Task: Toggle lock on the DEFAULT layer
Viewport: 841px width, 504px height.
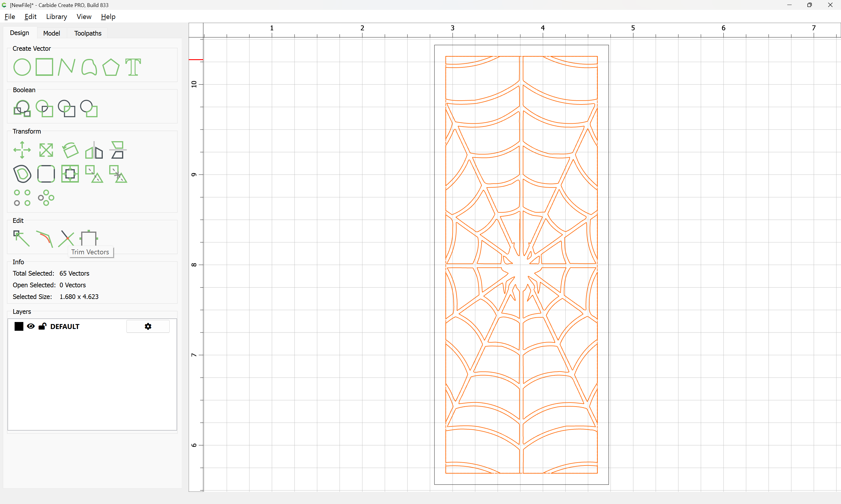Action: coord(42,326)
